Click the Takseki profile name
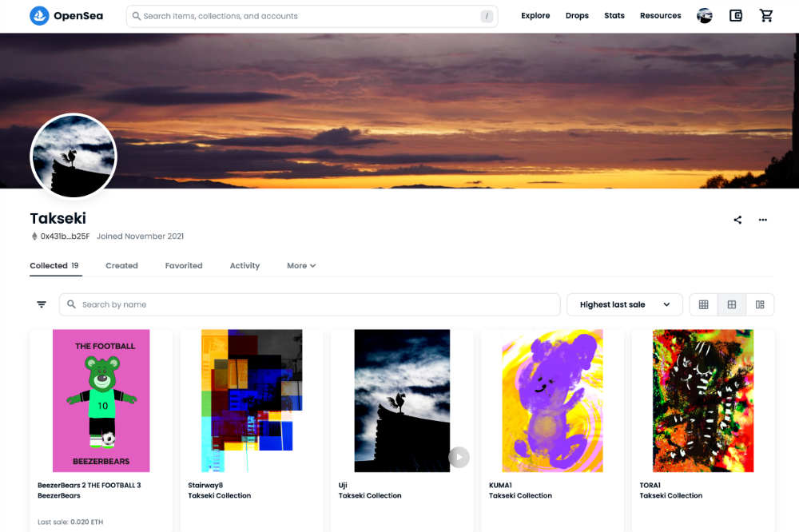The image size is (799, 532). (58, 218)
